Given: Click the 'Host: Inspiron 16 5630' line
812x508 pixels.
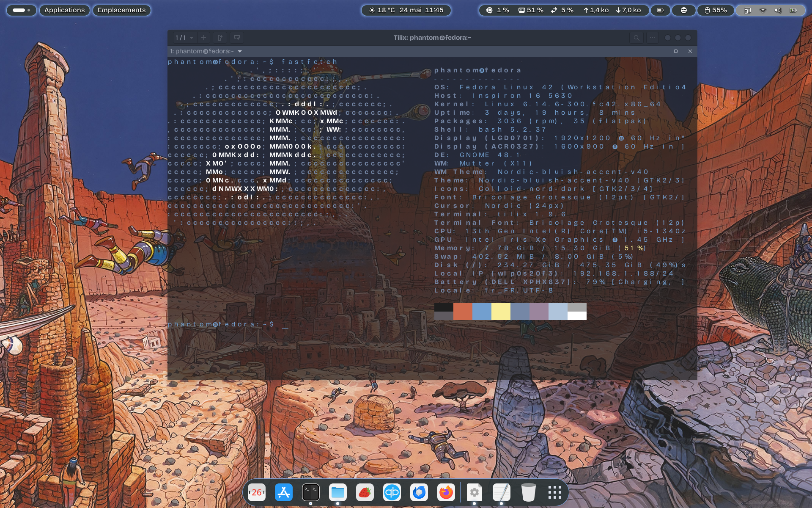Looking at the screenshot, I should (504, 96).
